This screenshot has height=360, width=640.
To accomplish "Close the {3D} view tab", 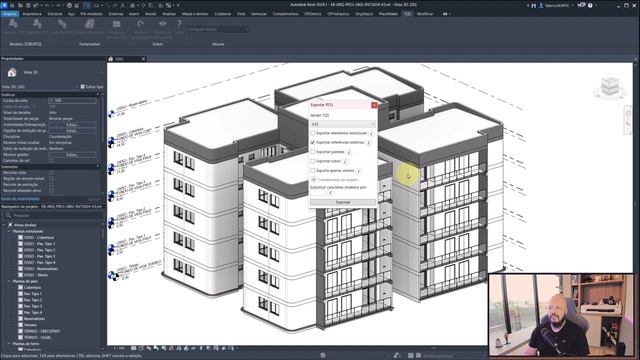I will [x=143, y=59].
